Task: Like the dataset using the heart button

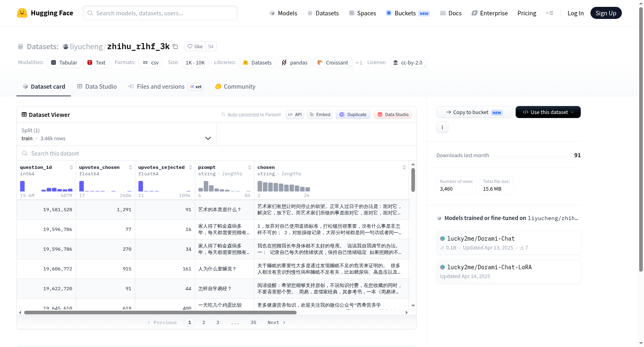Action: [195, 46]
